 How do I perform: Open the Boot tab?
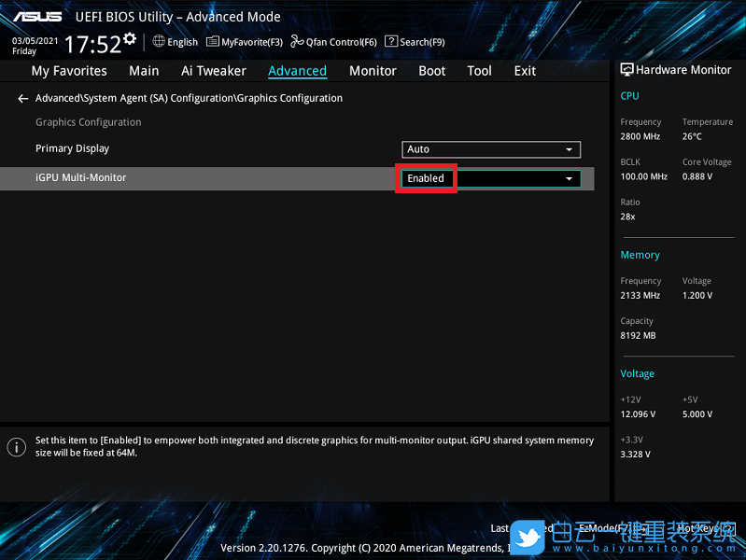tap(431, 71)
